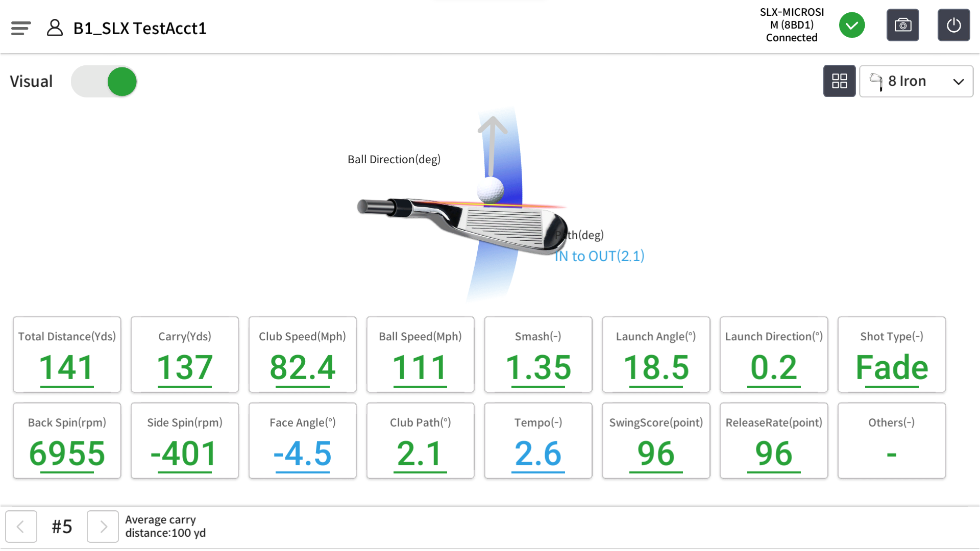Click the user profile icon

55,28
